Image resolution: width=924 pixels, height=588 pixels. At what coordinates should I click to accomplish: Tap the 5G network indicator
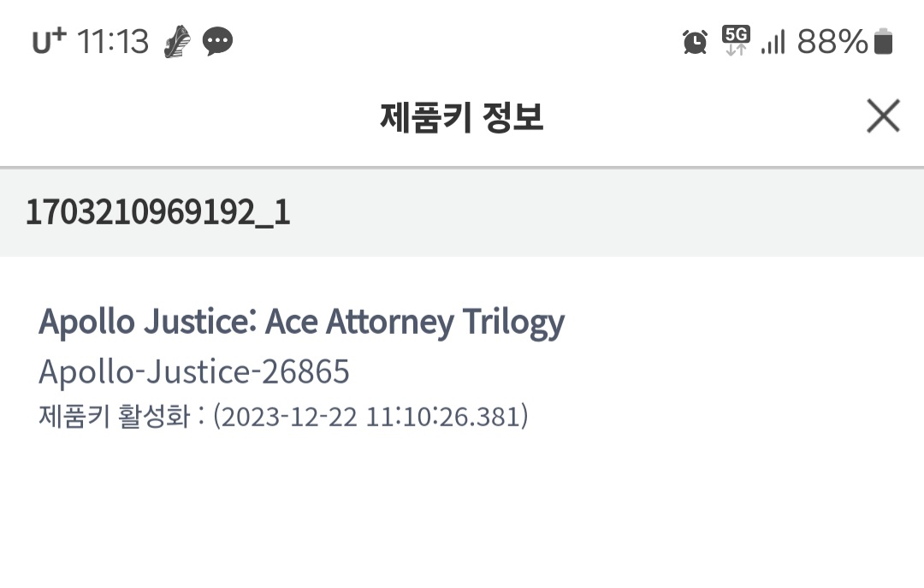[x=736, y=39]
